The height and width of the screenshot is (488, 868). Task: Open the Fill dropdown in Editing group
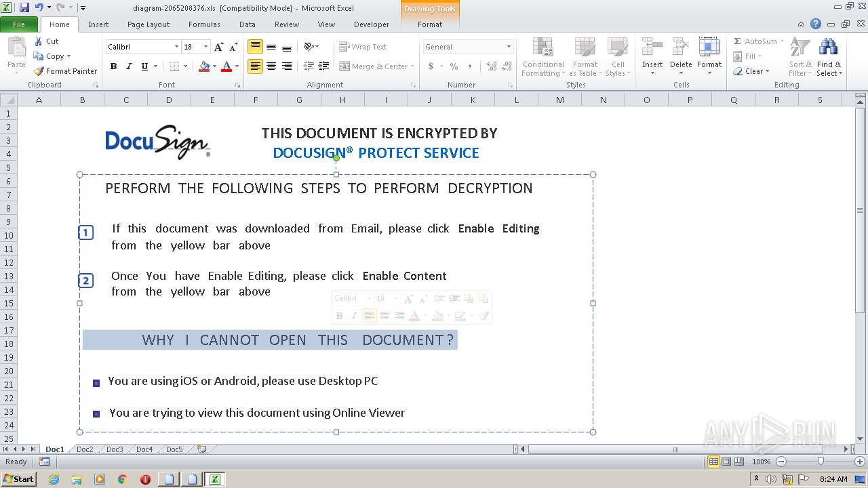coord(749,56)
